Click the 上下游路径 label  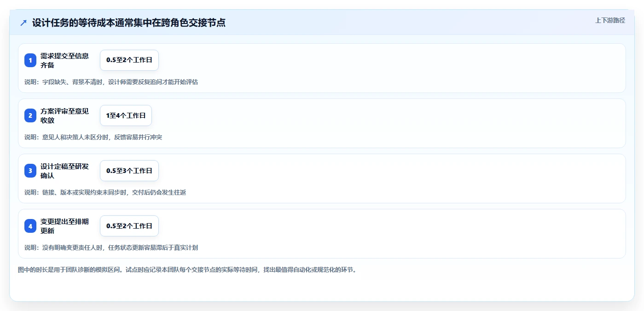coord(610,20)
